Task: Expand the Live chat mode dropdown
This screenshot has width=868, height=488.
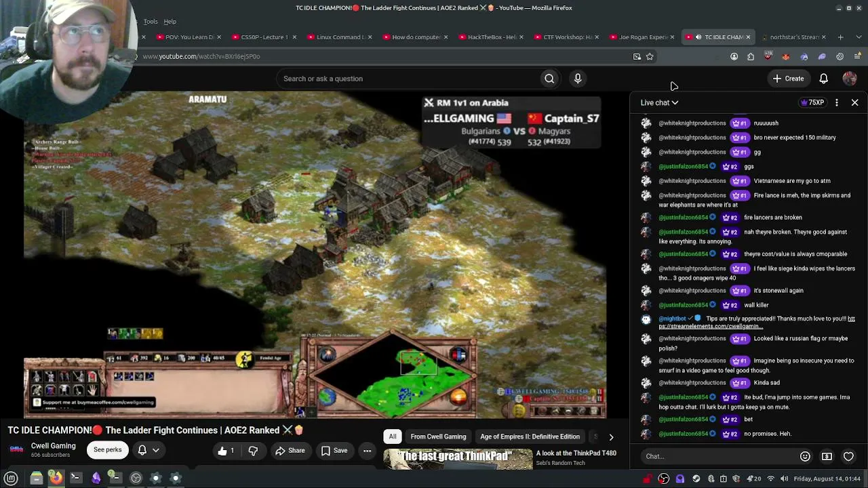Action: point(660,102)
